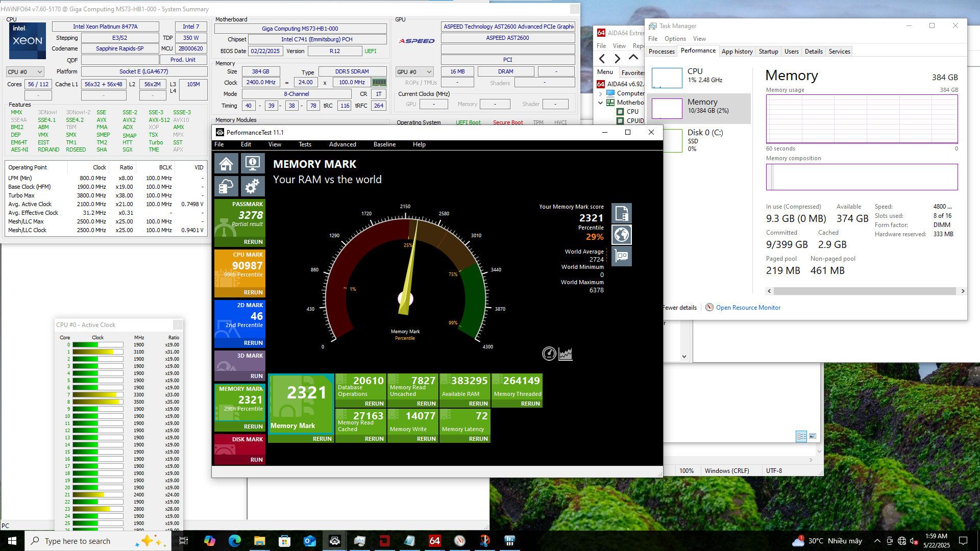Open Resource Monitor link
Viewport: 980px width, 551px height.
[x=748, y=308]
